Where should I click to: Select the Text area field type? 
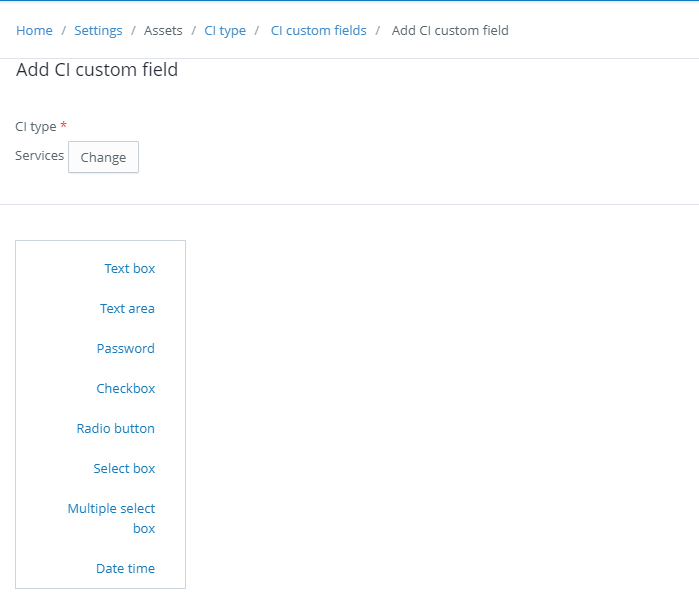(x=127, y=309)
